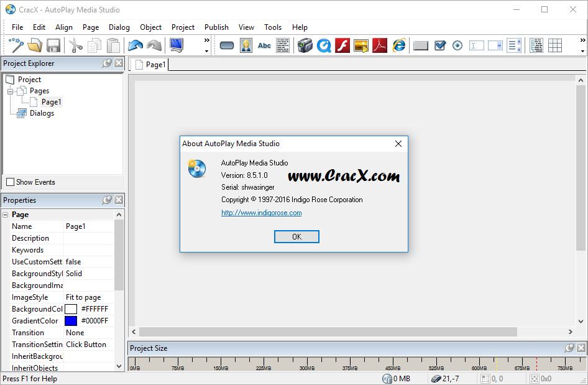Open the object toolbar options arrow
The image size is (588, 385).
(x=583, y=52)
